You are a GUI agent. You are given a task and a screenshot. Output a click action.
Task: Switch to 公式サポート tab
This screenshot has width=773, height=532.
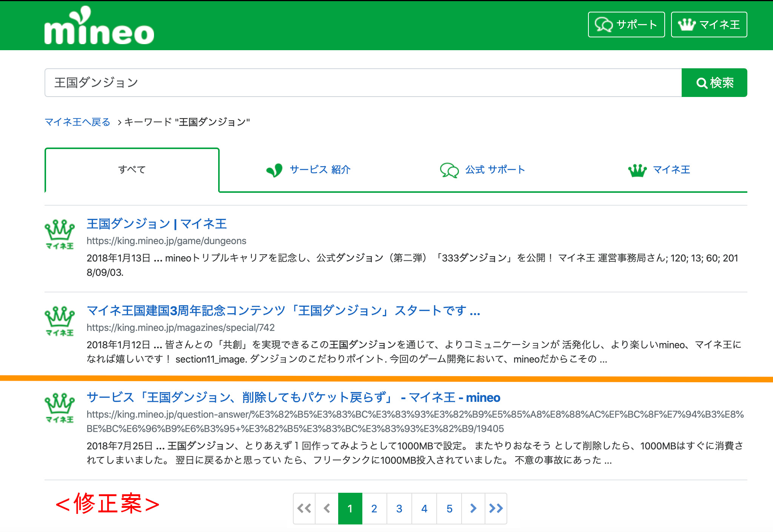(x=483, y=170)
